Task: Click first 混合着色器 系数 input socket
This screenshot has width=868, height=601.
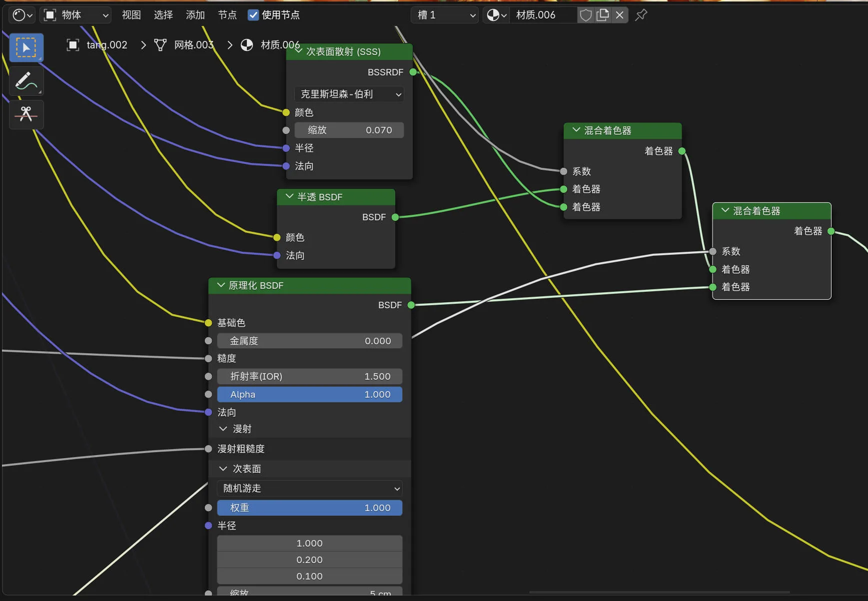Action: tap(564, 171)
